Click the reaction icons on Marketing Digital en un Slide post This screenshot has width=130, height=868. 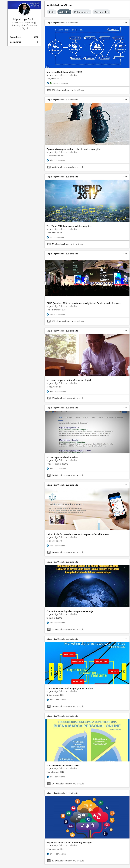pos(49,83)
